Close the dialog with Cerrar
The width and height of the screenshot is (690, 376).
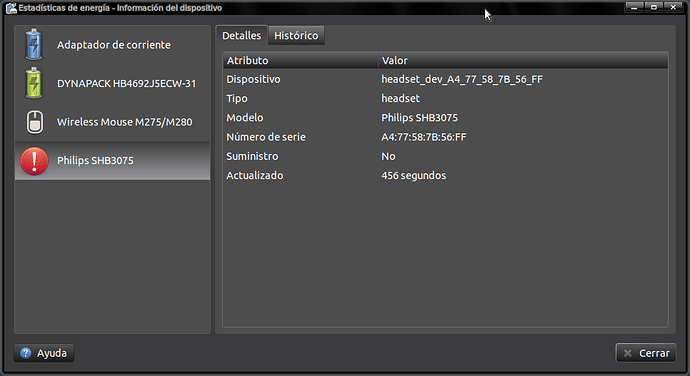tap(646, 353)
